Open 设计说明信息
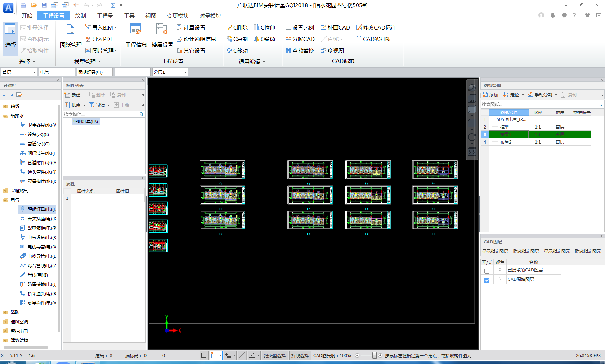This screenshot has height=364, width=605. [196, 39]
